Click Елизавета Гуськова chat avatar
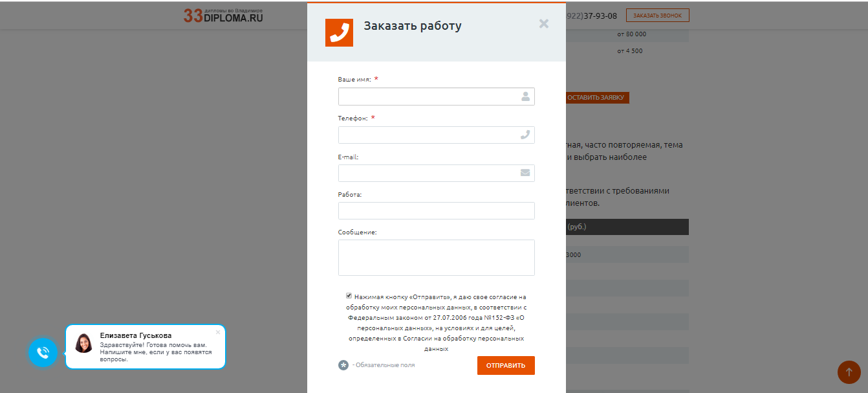 83,343
